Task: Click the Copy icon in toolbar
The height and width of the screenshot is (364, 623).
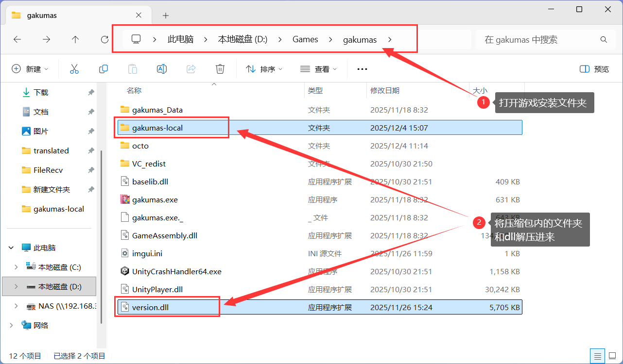Action: [x=104, y=69]
